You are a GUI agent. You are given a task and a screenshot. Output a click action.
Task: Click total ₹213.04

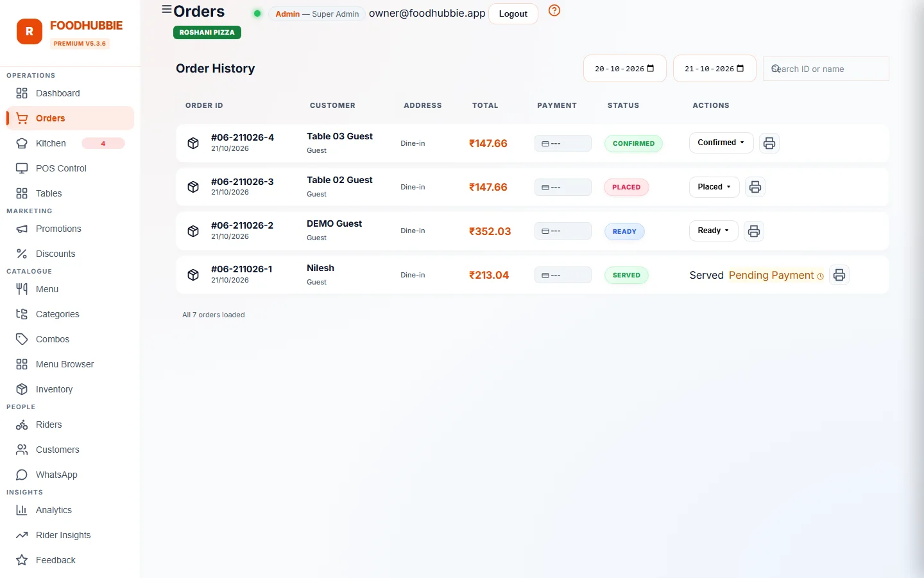coord(489,275)
